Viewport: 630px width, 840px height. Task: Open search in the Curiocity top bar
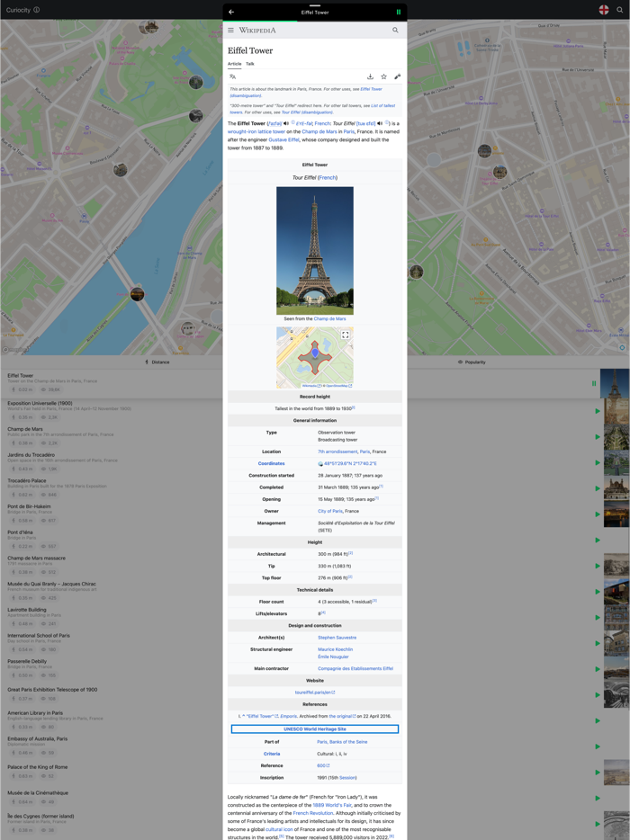point(620,10)
